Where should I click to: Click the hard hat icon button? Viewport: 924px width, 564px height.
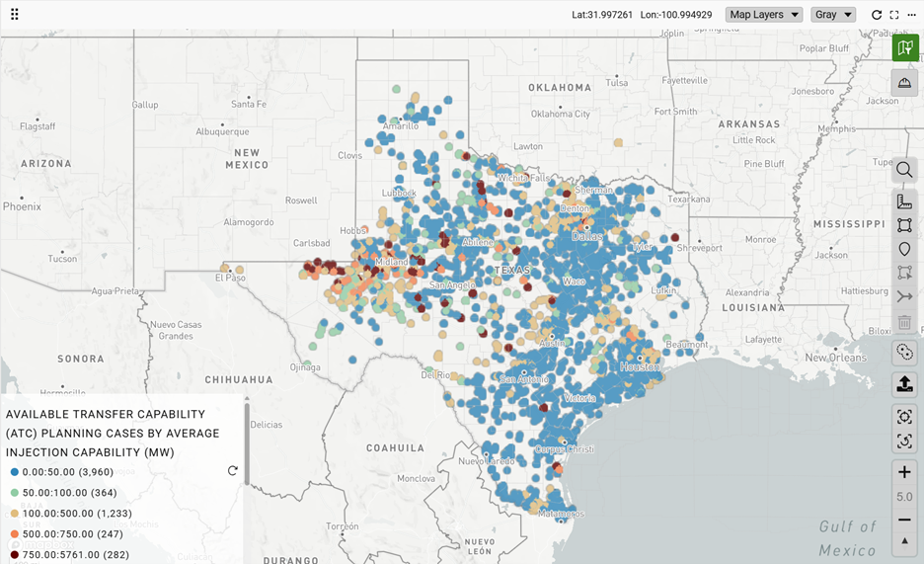point(904,82)
